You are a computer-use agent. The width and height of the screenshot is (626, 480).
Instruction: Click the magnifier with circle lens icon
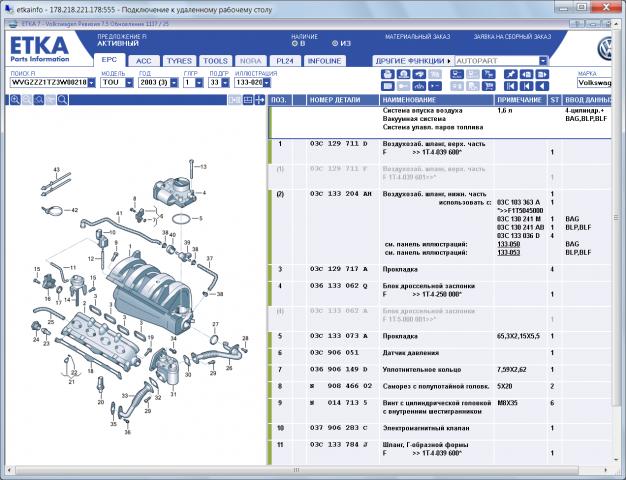click(x=39, y=100)
